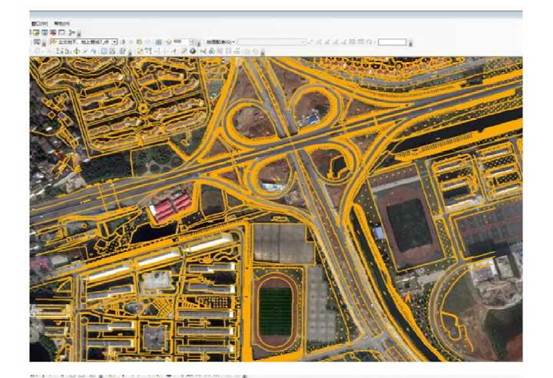
Task: Open the Search window icon
Action: point(45,32)
